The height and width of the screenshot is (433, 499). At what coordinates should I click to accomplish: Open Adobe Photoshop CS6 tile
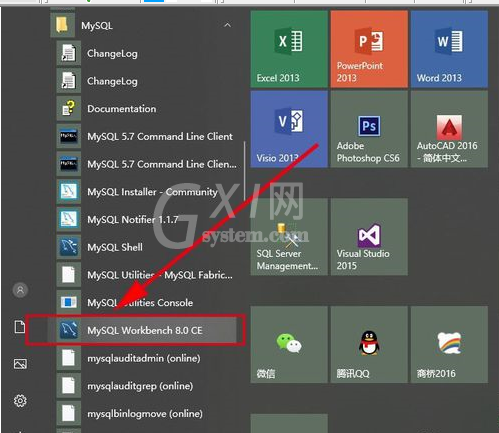[x=369, y=129]
